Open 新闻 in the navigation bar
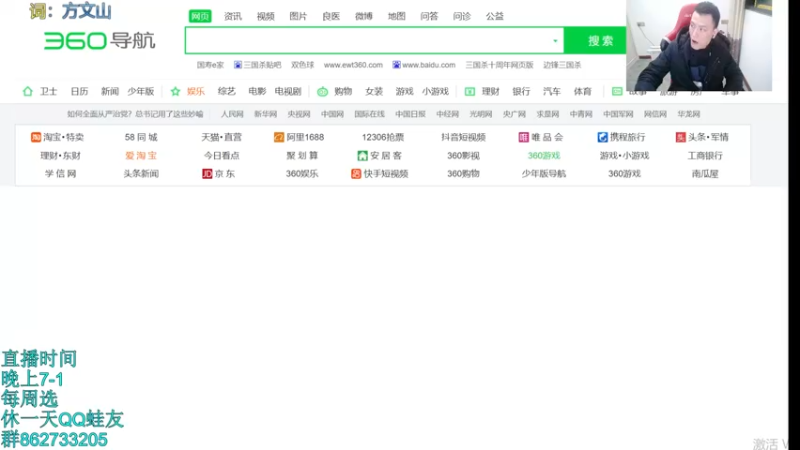Viewport: 800px width, 450px height. pyautogui.click(x=110, y=91)
